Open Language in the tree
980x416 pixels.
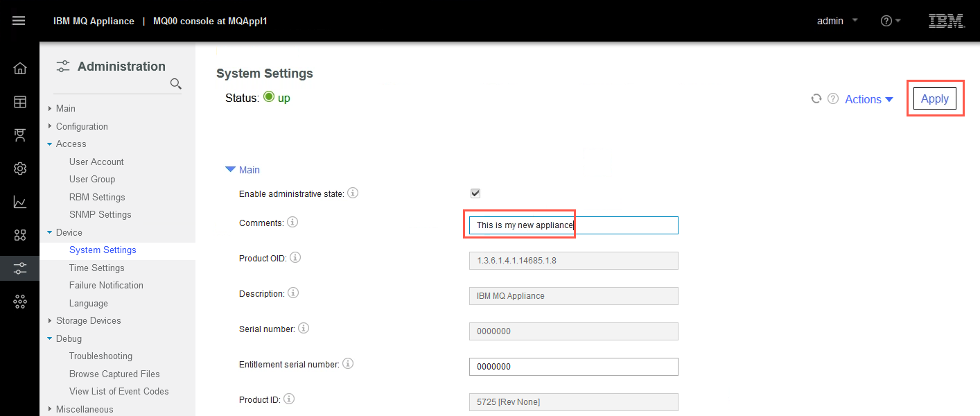89,303
